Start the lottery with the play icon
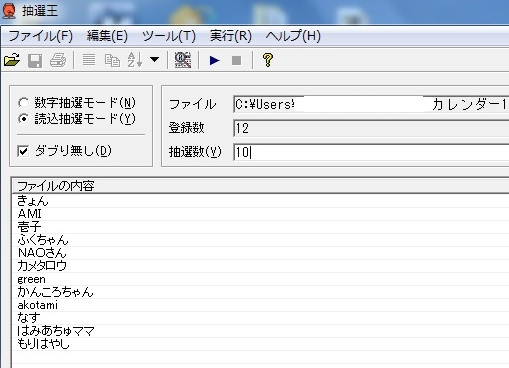This screenshot has height=368, width=509. click(214, 61)
